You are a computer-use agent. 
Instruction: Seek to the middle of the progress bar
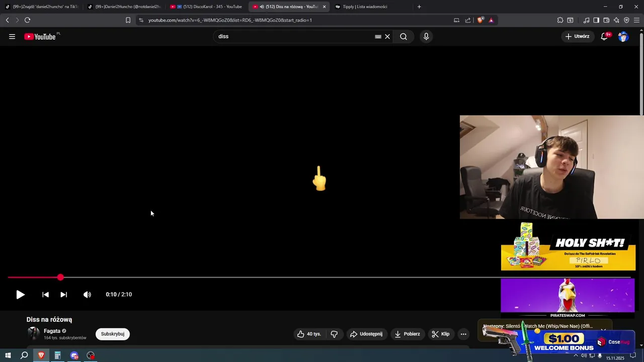pyautogui.click(x=319, y=277)
